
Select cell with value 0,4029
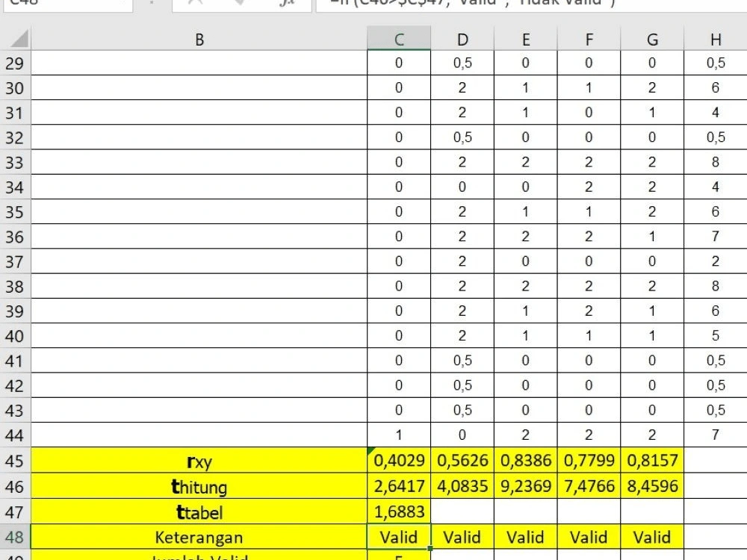[x=399, y=460]
